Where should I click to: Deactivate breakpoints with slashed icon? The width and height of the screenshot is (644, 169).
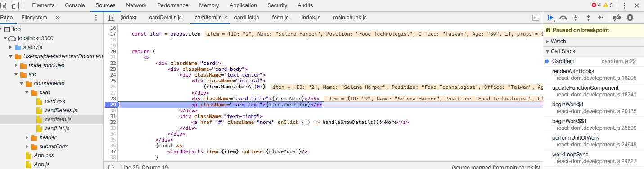click(x=617, y=18)
